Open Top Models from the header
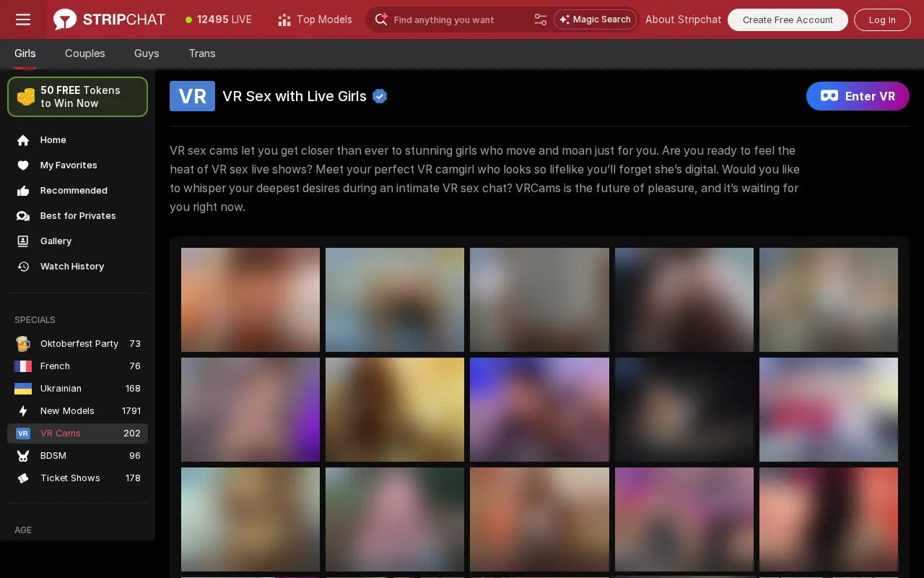The height and width of the screenshot is (578, 924). (315, 20)
